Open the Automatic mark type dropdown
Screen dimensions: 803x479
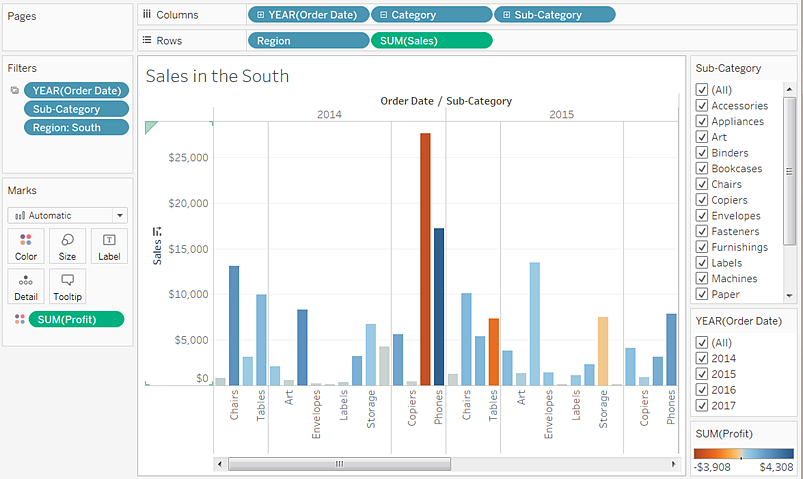pyautogui.click(x=119, y=215)
